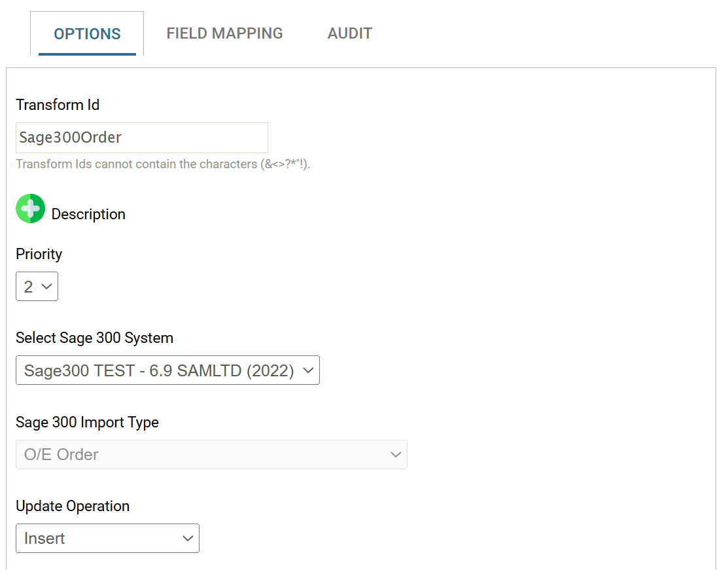Click the Priority field label

(x=39, y=254)
